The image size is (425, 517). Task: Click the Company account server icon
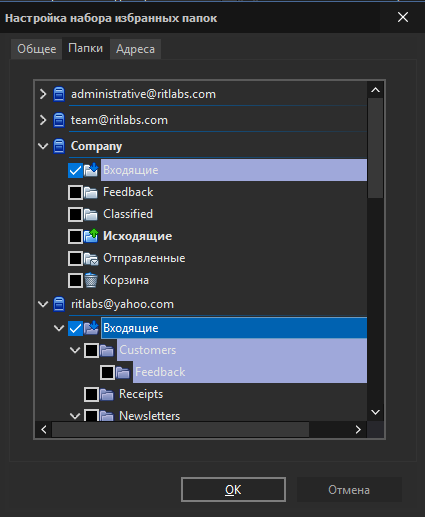[x=59, y=146]
